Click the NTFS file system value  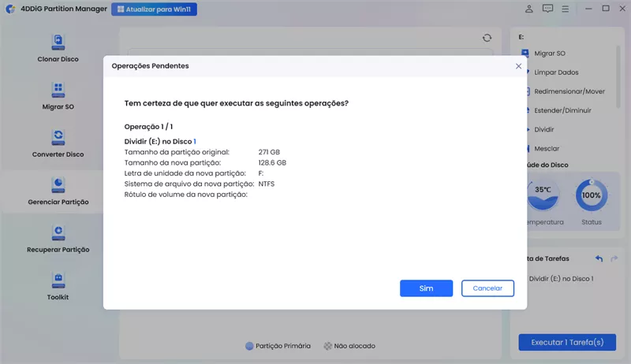(267, 184)
